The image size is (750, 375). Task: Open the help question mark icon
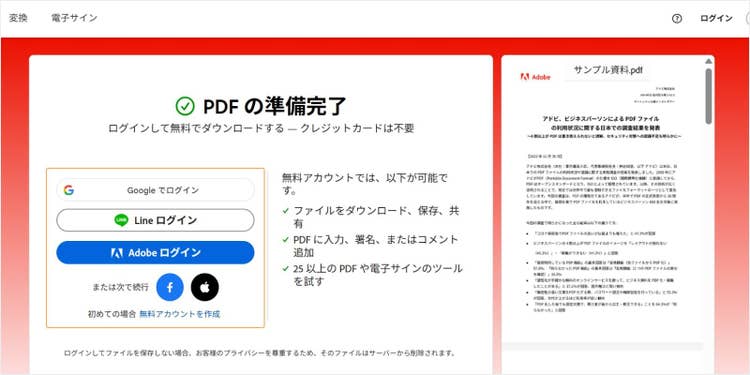[676, 19]
